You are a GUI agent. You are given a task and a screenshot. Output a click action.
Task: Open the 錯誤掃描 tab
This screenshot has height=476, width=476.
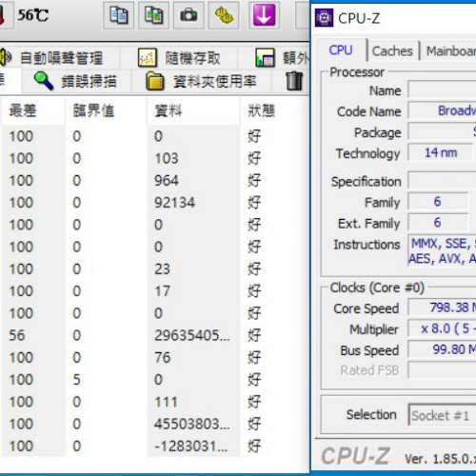pyautogui.click(x=89, y=82)
